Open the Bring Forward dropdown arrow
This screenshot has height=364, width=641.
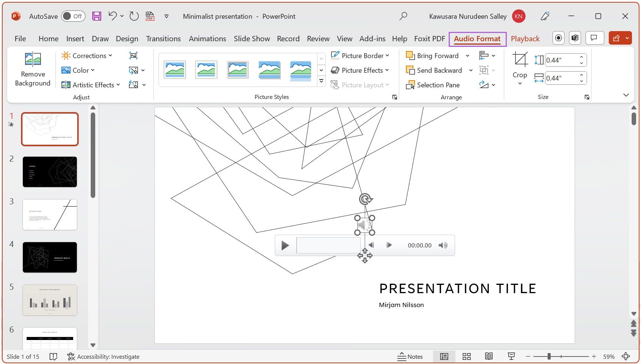(467, 55)
